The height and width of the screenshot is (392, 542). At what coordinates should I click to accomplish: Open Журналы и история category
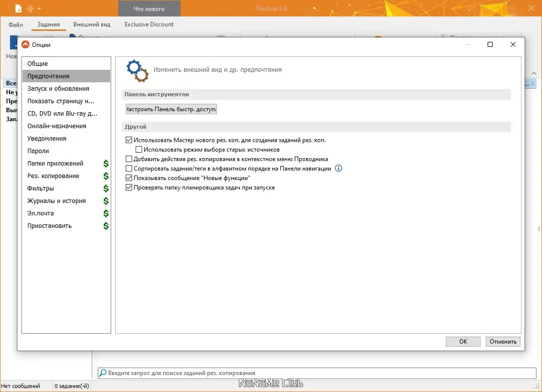(x=66, y=200)
